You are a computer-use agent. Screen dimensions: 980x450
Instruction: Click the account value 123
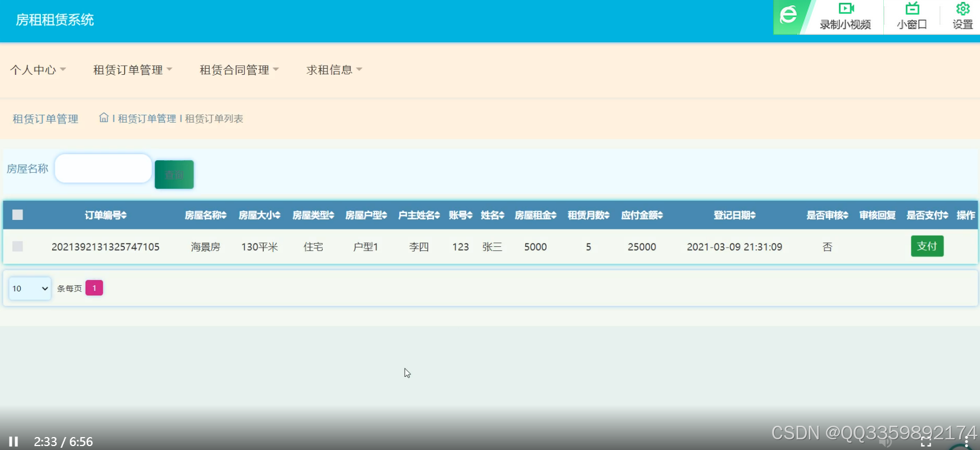pos(460,247)
